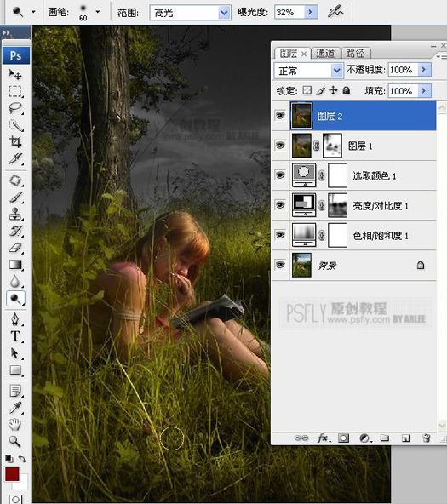The image size is (447, 504).
Task: Click the link layers button
Action: [301, 438]
